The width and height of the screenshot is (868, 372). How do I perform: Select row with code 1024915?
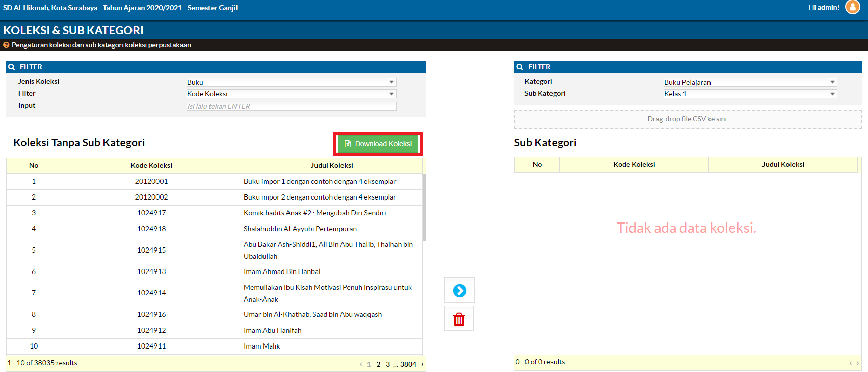(x=214, y=250)
